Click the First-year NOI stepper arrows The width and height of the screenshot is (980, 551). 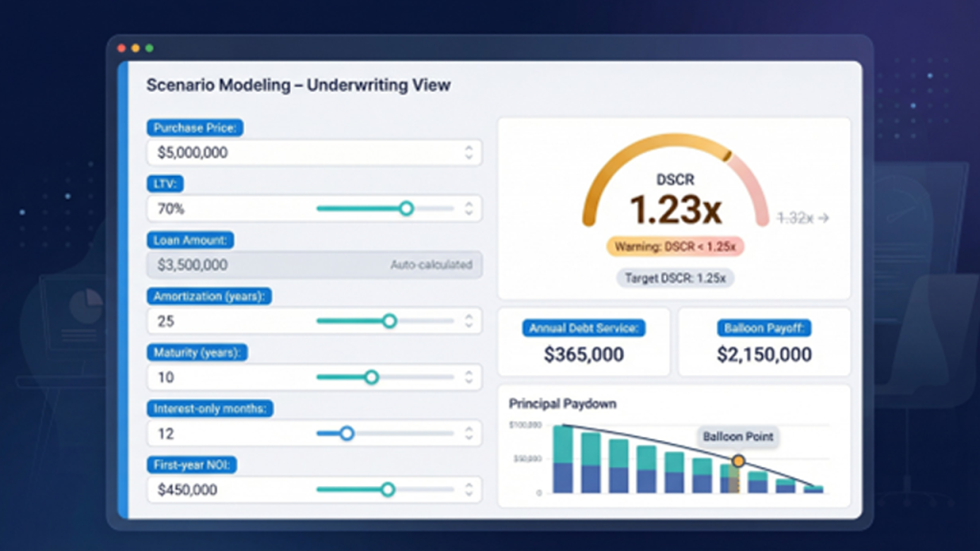pyautogui.click(x=468, y=490)
